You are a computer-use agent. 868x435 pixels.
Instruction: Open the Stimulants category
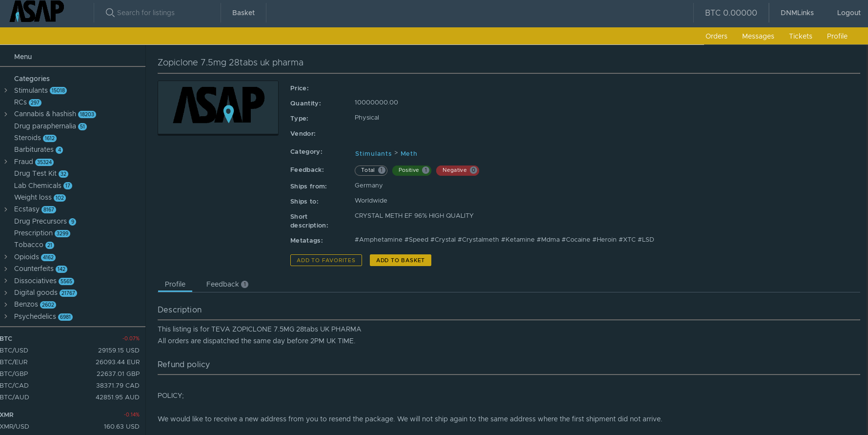(x=31, y=90)
